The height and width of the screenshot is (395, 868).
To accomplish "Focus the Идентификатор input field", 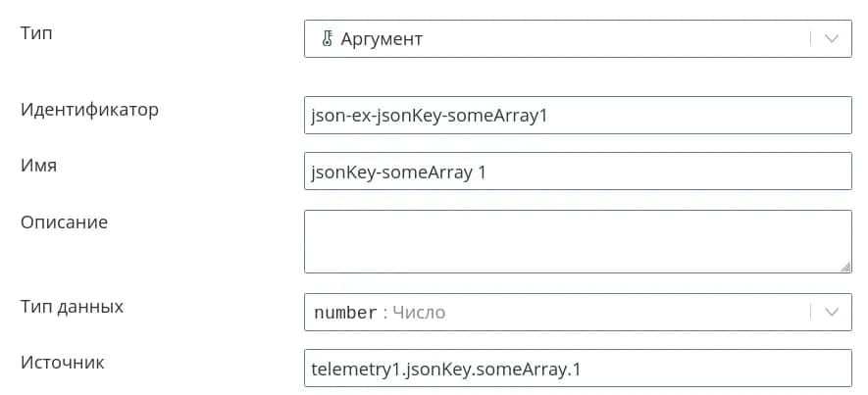I will 578,115.
